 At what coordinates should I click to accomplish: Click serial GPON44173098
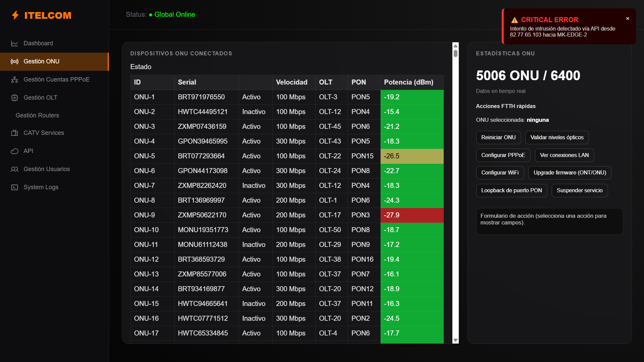click(x=203, y=171)
